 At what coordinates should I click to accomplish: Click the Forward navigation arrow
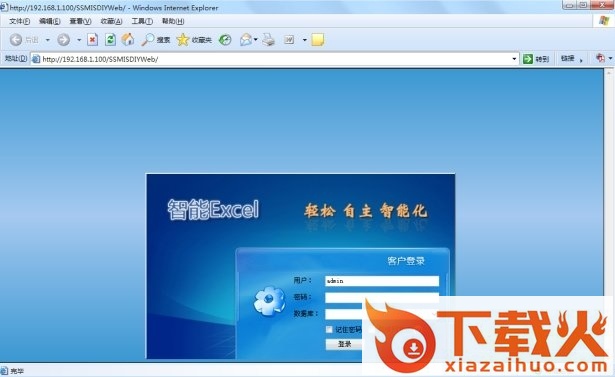pos(64,40)
